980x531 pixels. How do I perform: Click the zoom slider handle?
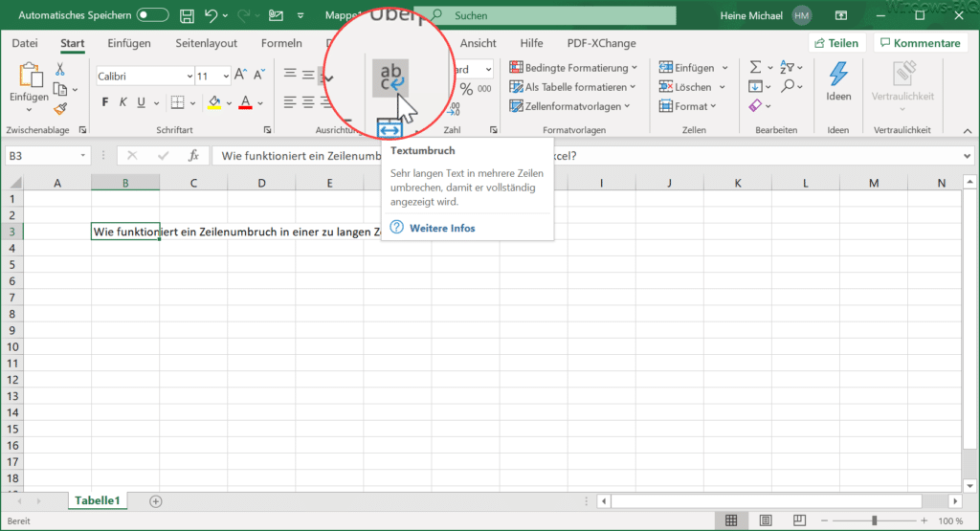(x=875, y=520)
